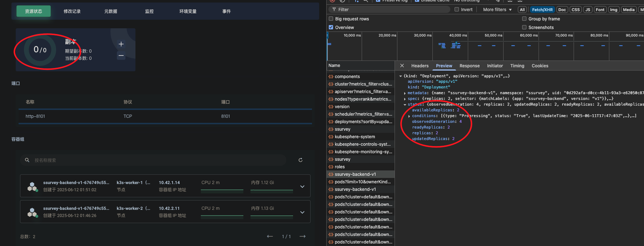Open the 监控 tab
Viewport: 644px width, 246px height.
tap(149, 11)
